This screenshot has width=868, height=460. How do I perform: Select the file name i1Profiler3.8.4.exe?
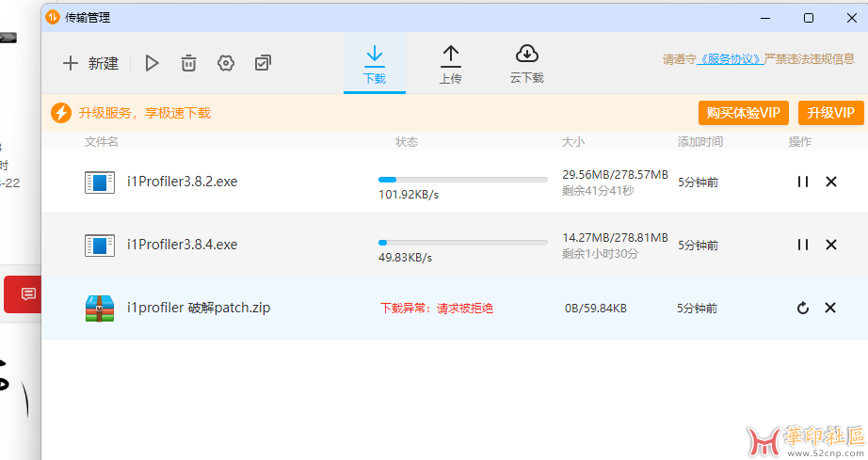[182, 245]
